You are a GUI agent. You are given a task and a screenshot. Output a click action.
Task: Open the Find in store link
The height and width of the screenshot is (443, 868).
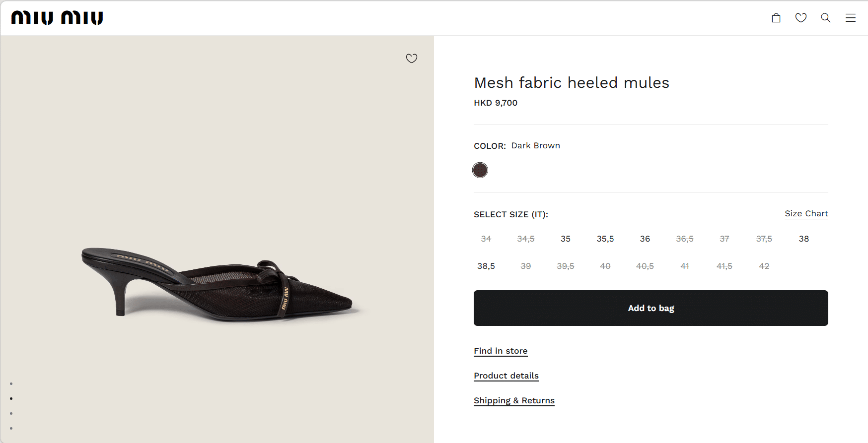click(501, 351)
